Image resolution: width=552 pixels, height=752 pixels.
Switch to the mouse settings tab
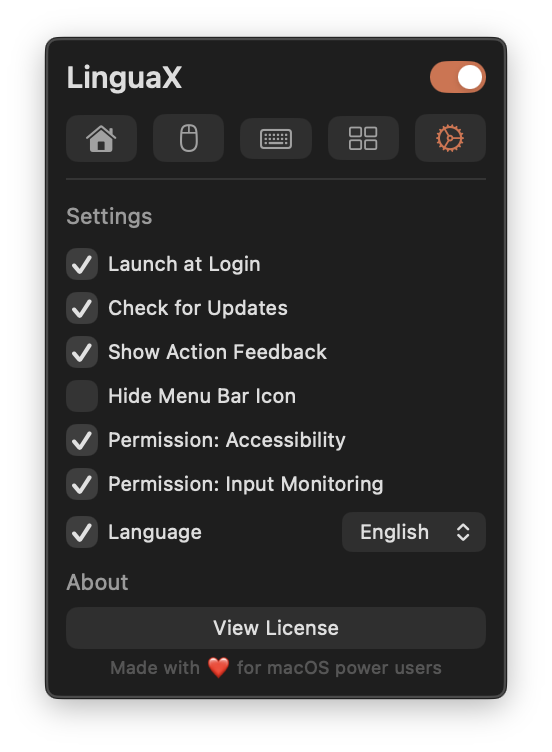[188, 138]
